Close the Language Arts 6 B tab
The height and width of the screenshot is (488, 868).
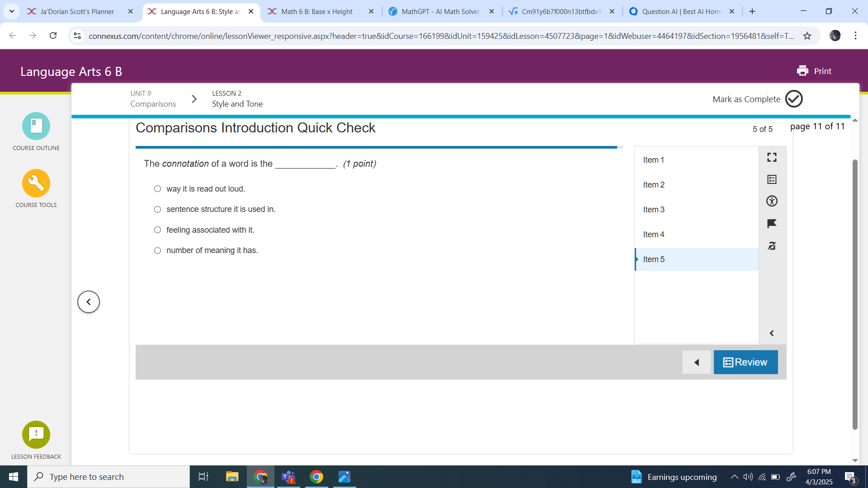click(251, 12)
